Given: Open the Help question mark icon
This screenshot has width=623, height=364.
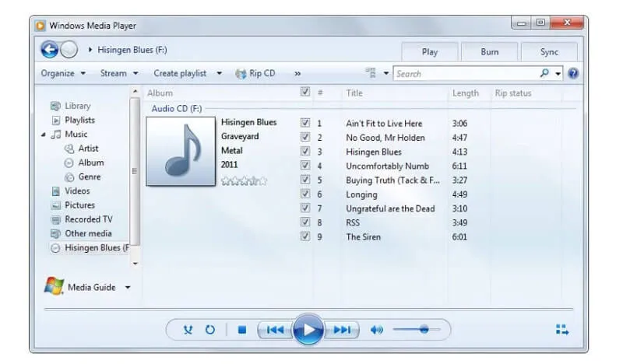Looking at the screenshot, I should tap(573, 74).
